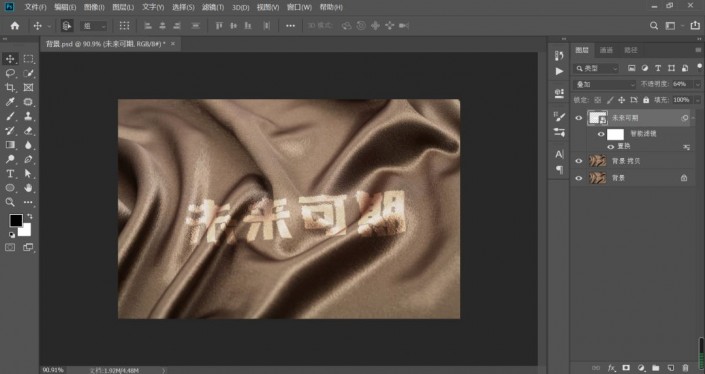Screen dimensions: 705x374
Task: Select the Eraser tool
Action: pyautogui.click(x=28, y=131)
